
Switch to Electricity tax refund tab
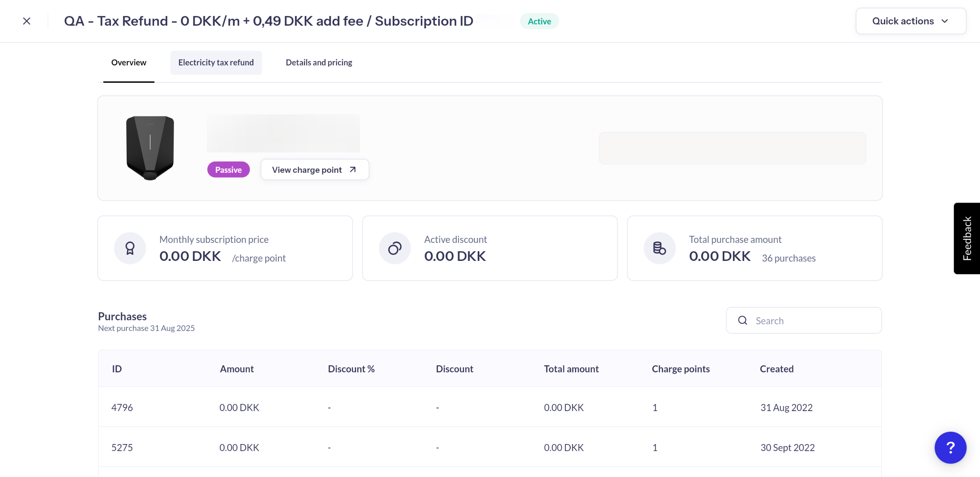(216, 62)
